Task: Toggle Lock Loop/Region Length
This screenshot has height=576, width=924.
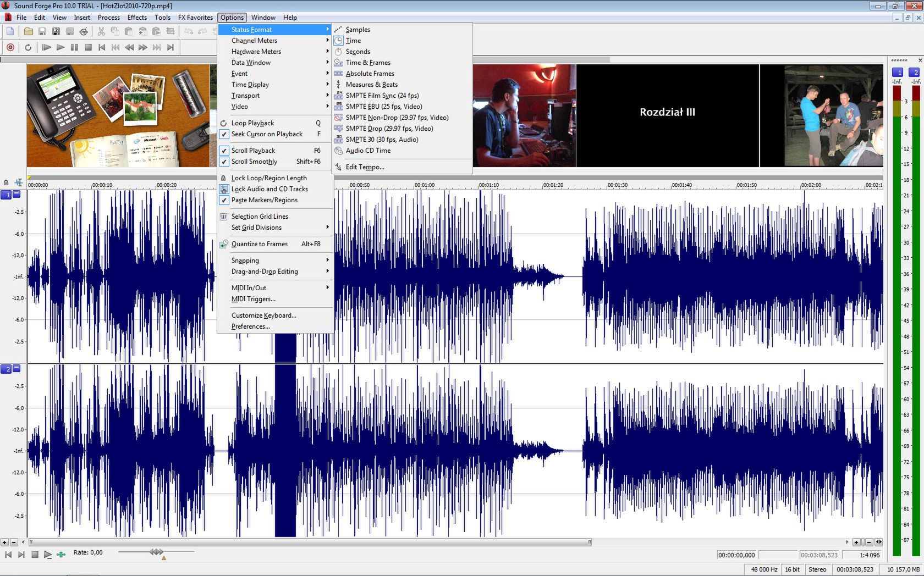Action: point(276,178)
